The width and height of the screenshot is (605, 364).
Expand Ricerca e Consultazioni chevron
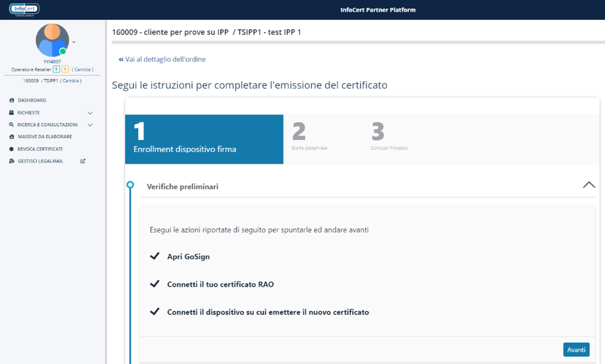(90, 125)
